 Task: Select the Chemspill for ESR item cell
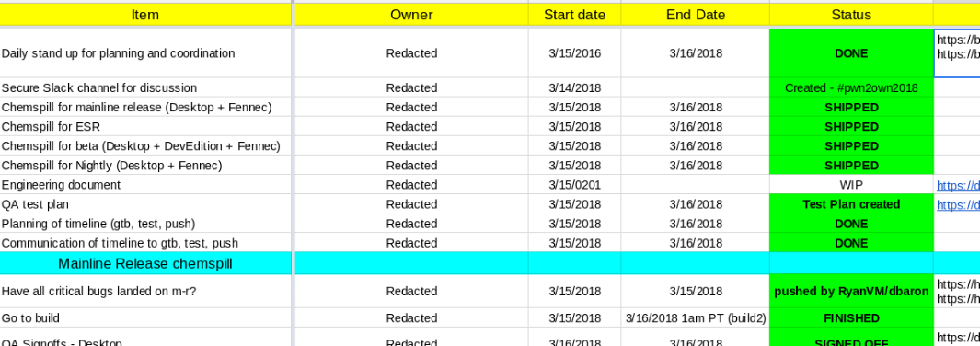click(x=145, y=127)
